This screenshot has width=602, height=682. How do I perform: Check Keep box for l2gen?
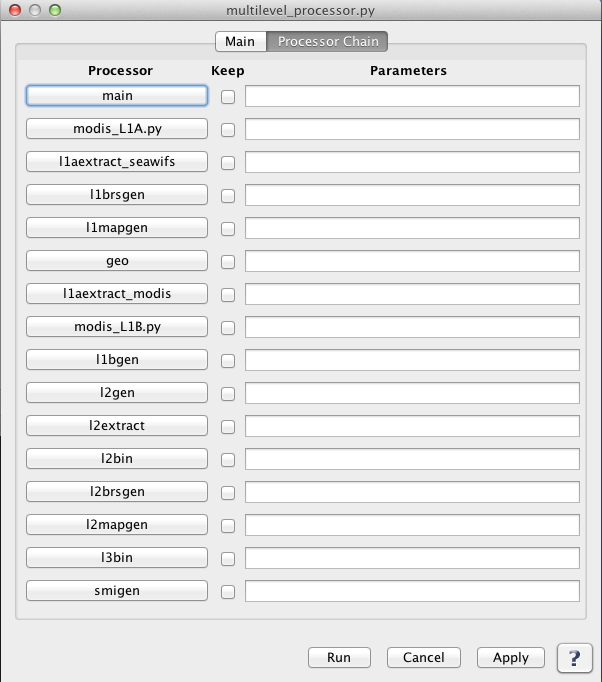point(228,394)
